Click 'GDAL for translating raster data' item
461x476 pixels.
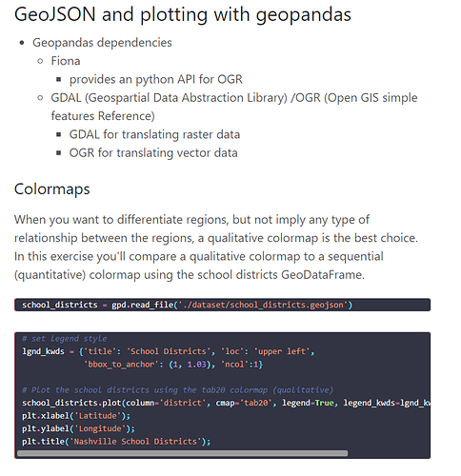[154, 134]
